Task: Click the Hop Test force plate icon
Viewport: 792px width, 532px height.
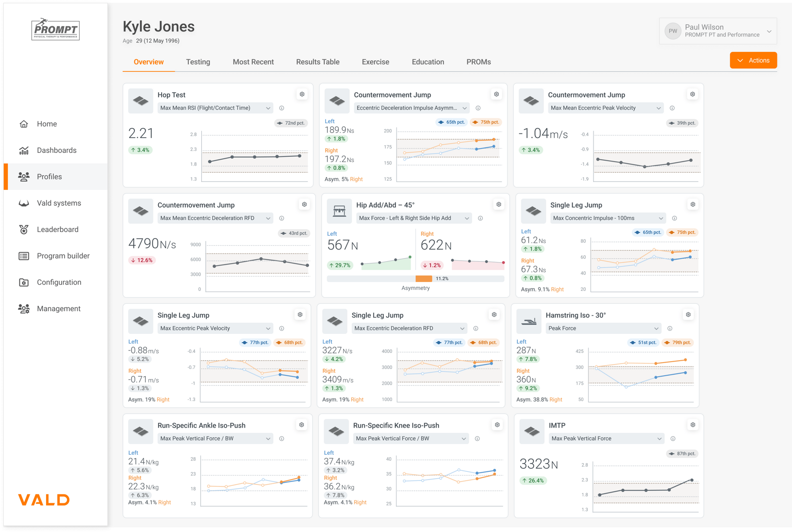Action: coord(141,101)
